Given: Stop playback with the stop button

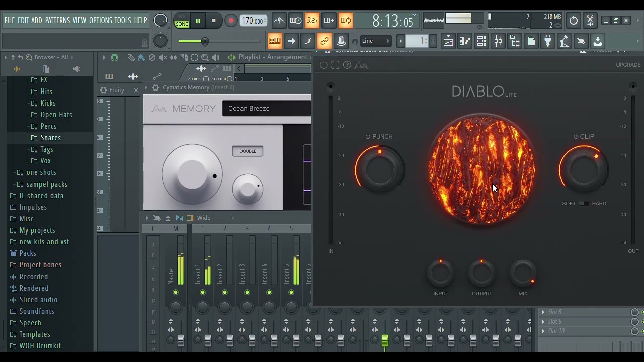Looking at the screenshot, I should click(214, 21).
